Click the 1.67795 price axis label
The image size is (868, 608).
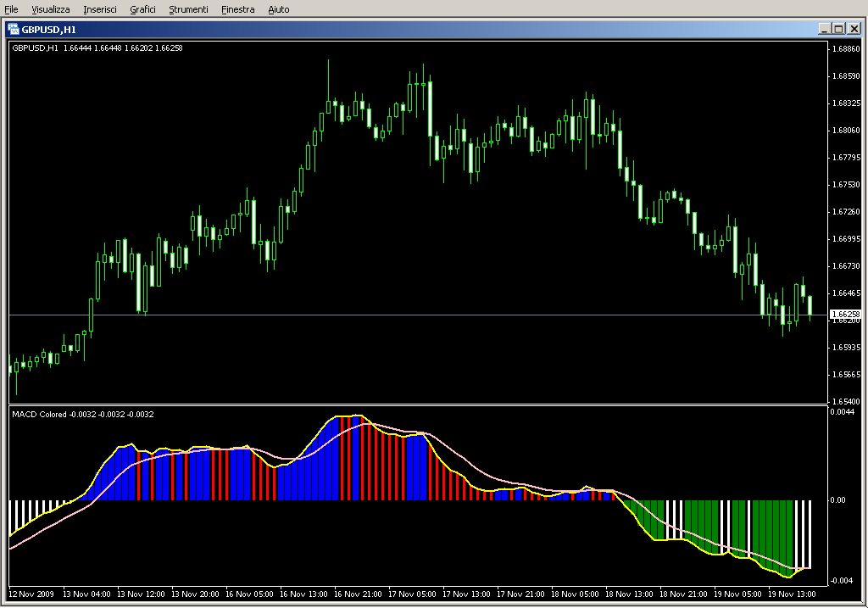[847, 157]
